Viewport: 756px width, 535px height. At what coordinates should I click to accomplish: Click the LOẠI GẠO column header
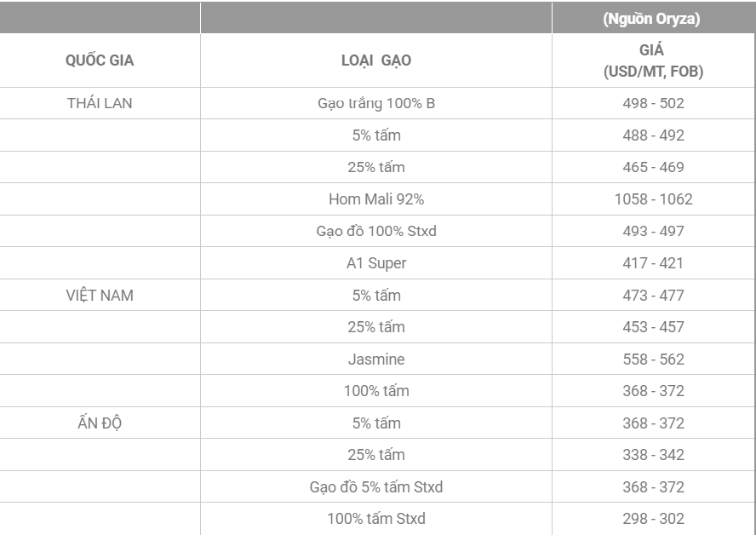376,60
